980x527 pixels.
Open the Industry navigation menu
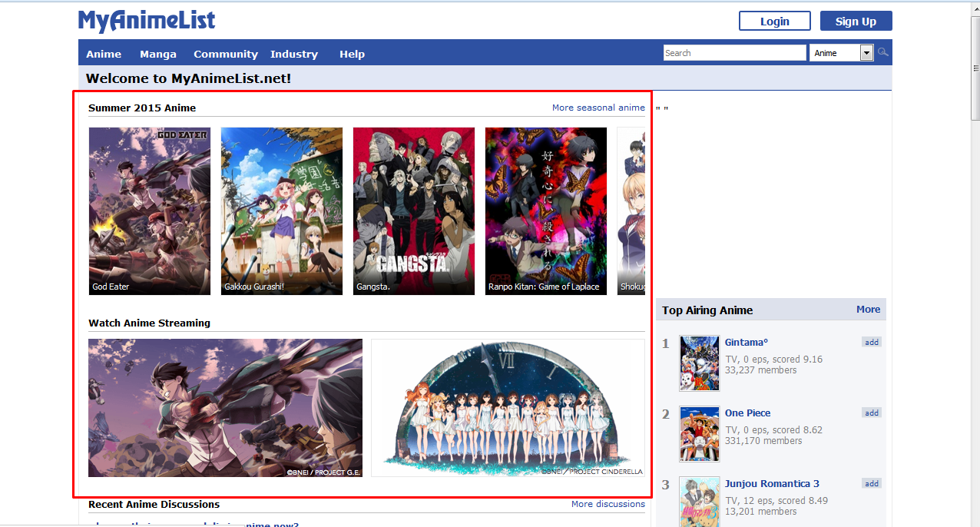point(294,54)
